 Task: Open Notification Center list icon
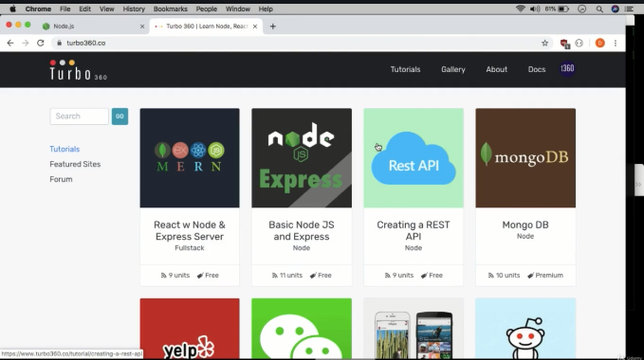(629, 9)
